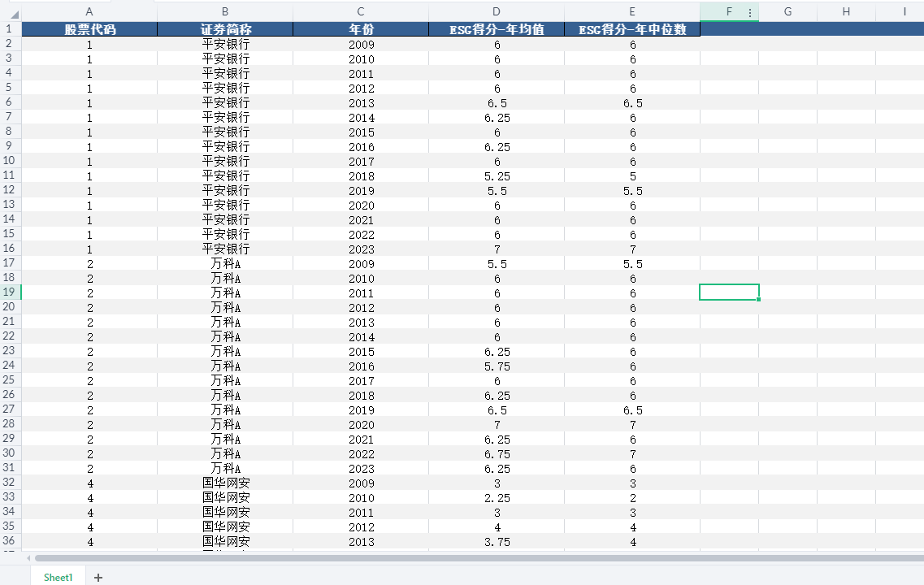Select column H header
The width and height of the screenshot is (924, 585).
[x=846, y=12]
